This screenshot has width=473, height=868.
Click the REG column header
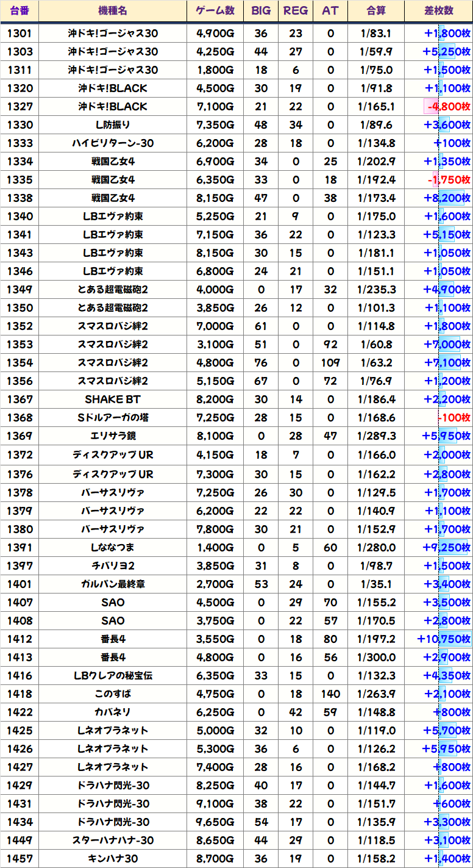tap(296, 11)
